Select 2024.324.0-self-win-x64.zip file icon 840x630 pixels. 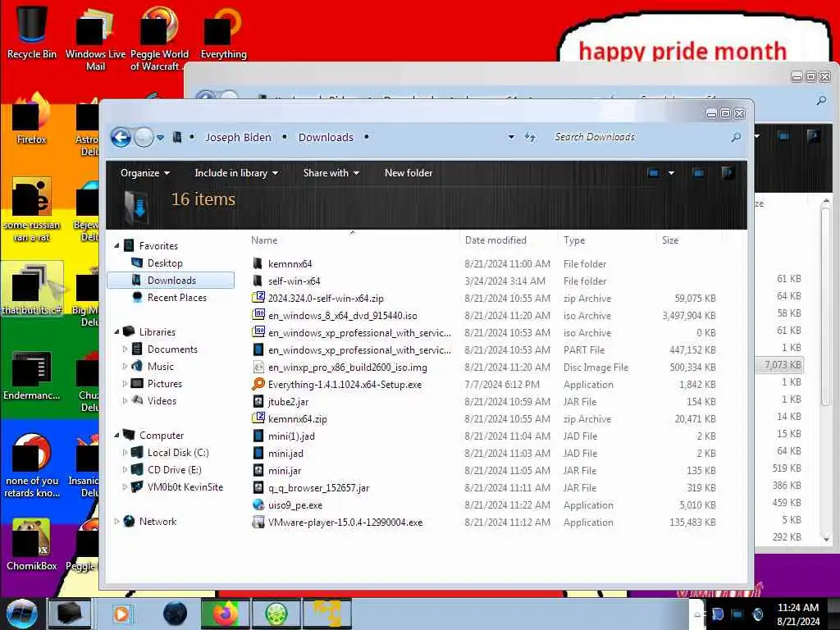[x=258, y=297]
